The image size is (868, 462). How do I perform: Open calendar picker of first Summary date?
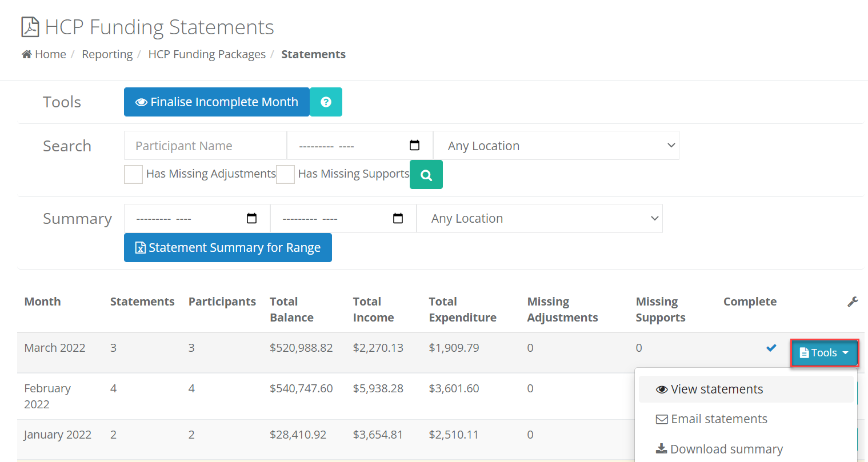pyautogui.click(x=251, y=218)
